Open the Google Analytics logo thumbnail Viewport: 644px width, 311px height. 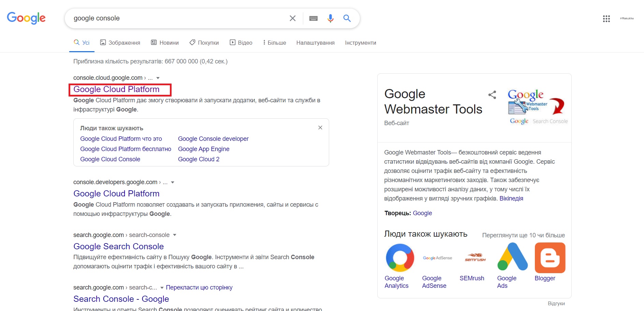click(400, 258)
